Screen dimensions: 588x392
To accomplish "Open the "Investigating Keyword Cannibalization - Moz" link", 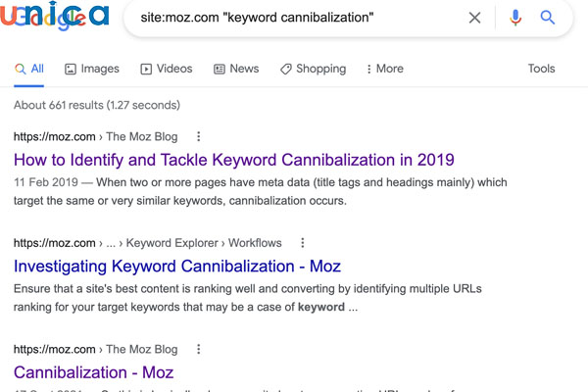I will [x=177, y=266].
